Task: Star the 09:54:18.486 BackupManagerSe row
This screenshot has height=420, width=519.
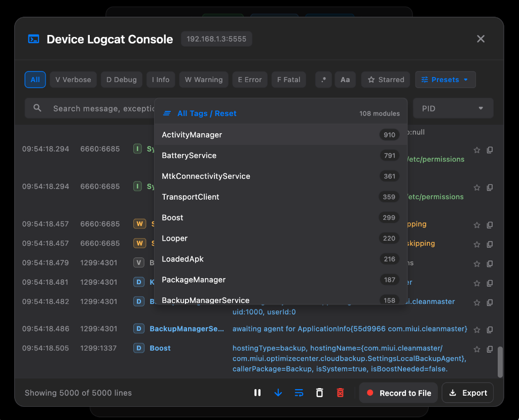Action: coord(477,330)
